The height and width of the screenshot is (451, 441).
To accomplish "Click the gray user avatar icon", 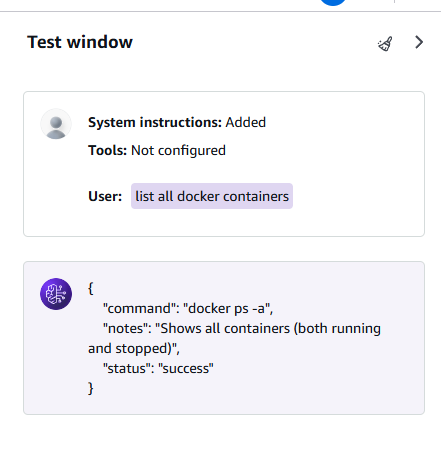I will pyautogui.click(x=56, y=124).
